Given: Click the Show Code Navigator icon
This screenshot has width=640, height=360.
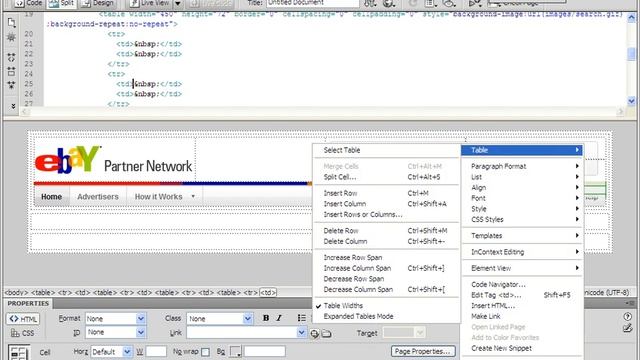Looking at the screenshot, I should [11, 38].
